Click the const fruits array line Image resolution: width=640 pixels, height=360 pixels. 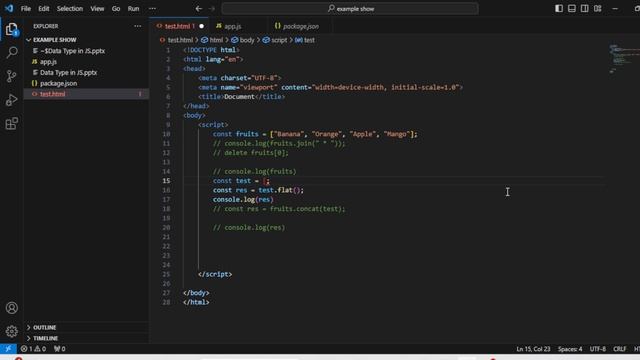(x=315, y=134)
